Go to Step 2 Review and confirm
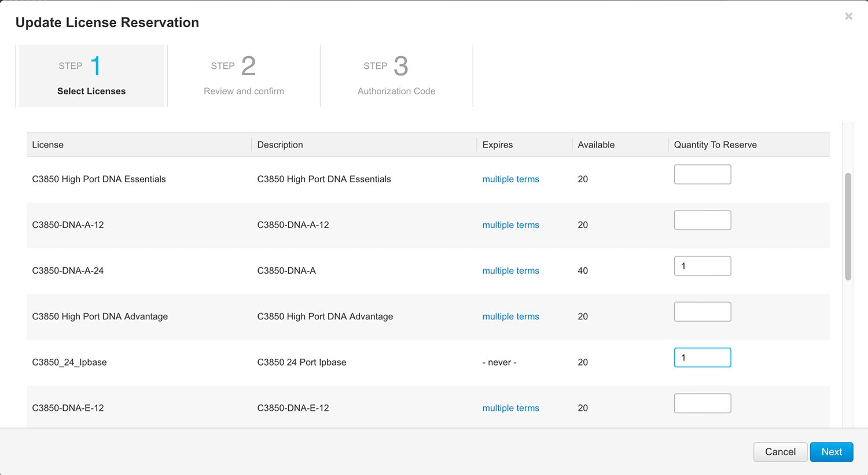This screenshot has height=475, width=868. click(244, 76)
